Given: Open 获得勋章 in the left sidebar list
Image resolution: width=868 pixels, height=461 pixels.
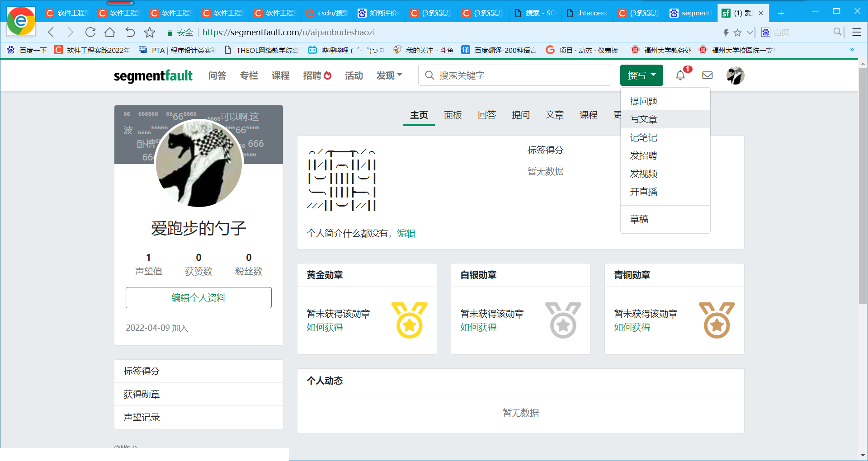Looking at the screenshot, I should click(198, 394).
